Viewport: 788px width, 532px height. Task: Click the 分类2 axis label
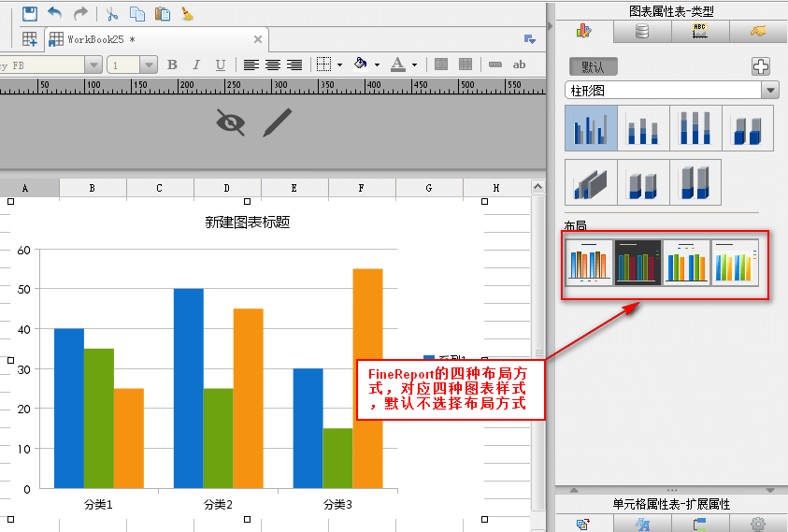(x=218, y=504)
